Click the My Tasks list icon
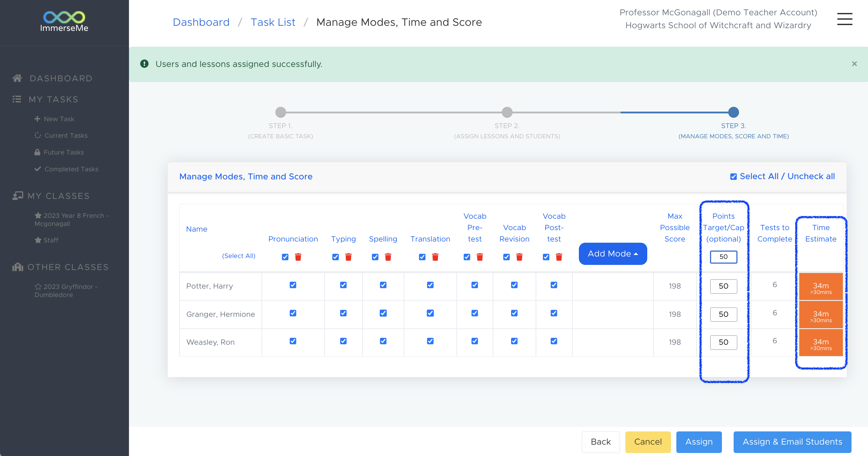Viewport: 868px width, 456px height. [x=16, y=99]
